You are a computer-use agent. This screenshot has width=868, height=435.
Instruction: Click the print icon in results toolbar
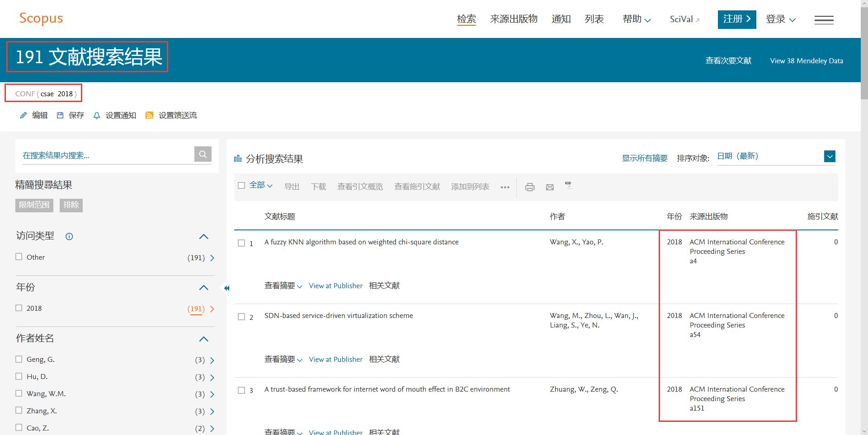529,187
